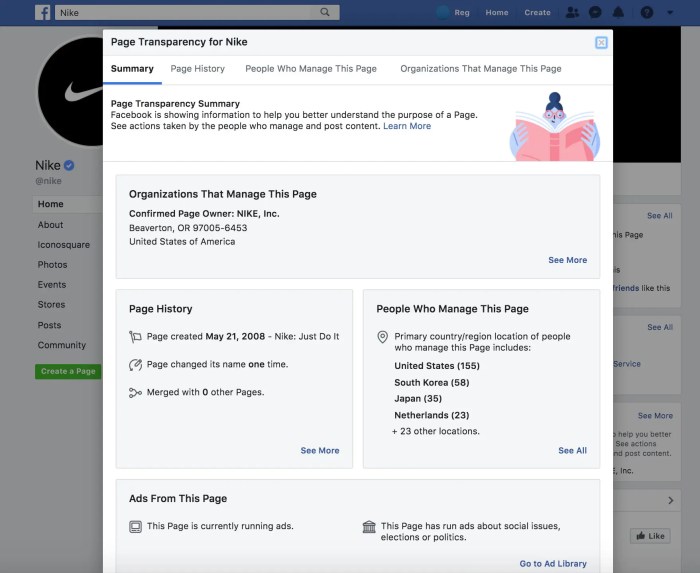Click the Nike swoosh profile picture
700x573 pixels.
pos(71,91)
